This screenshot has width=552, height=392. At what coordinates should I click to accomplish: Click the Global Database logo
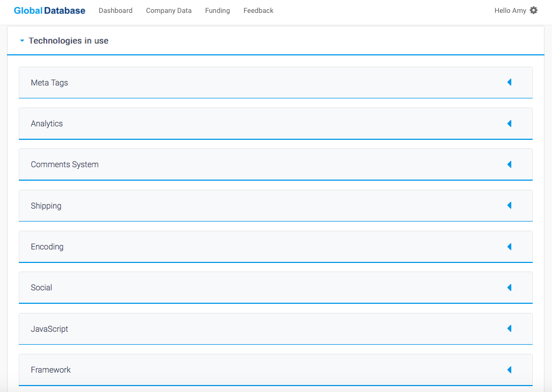49,11
